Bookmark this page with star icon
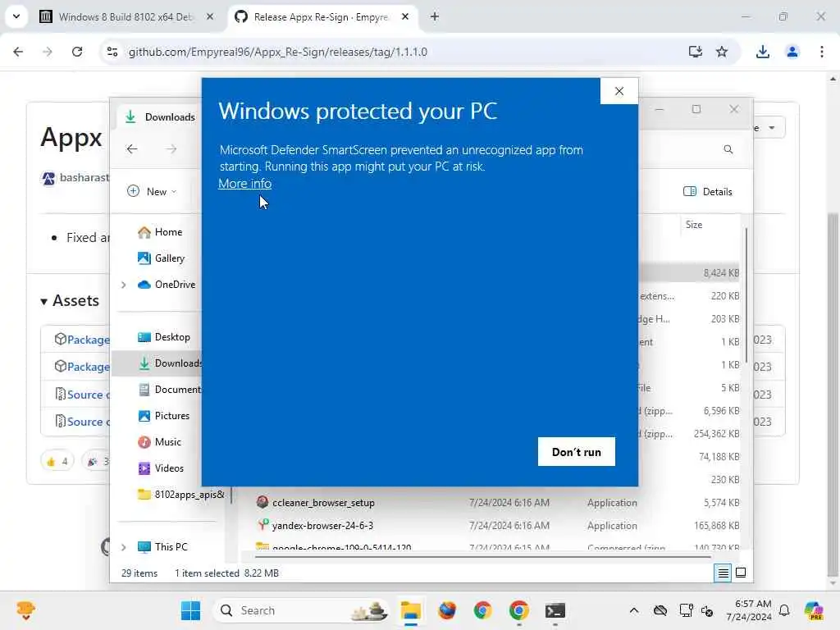 click(722, 52)
